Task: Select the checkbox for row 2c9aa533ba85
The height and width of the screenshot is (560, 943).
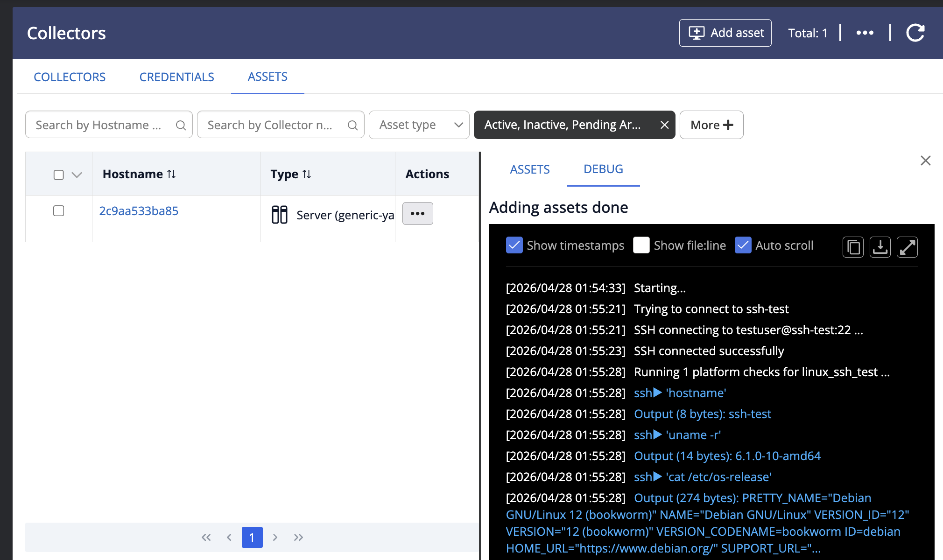Action: tap(58, 211)
